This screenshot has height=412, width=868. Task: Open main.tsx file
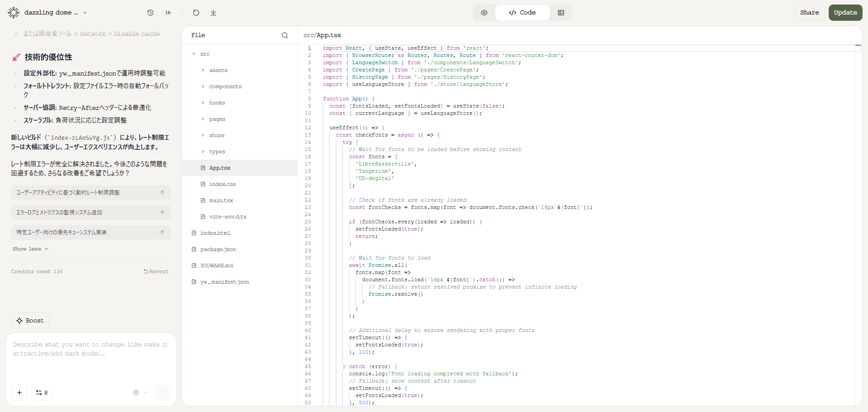click(x=240, y=200)
